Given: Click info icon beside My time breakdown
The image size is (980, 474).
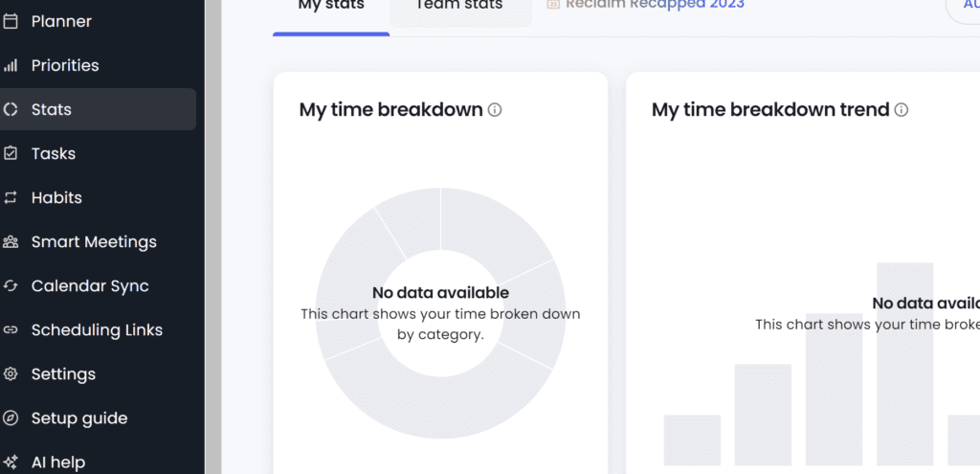Looking at the screenshot, I should [x=495, y=110].
